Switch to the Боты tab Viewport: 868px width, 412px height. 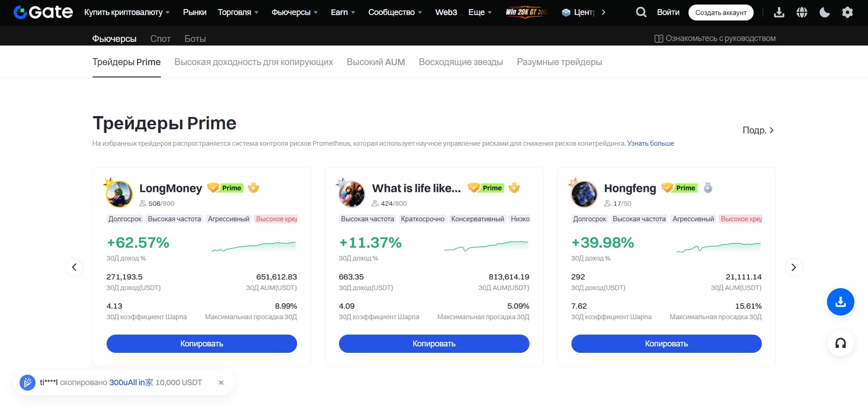195,39
